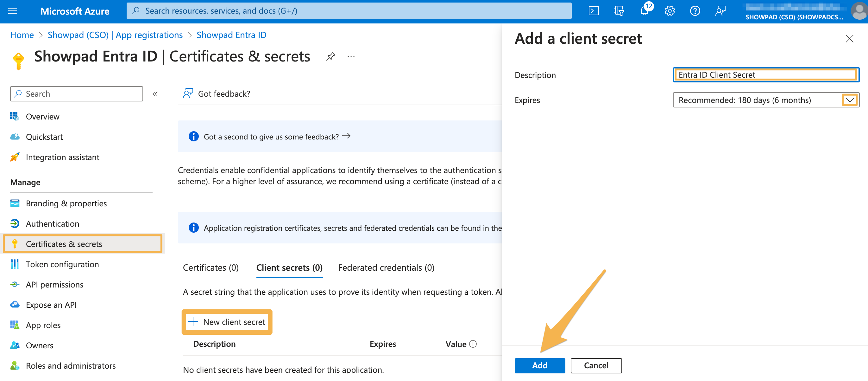The height and width of the screenshot is (381, 868).
Task: Click the Overview grid icon
Action: [x=14, y=116]
